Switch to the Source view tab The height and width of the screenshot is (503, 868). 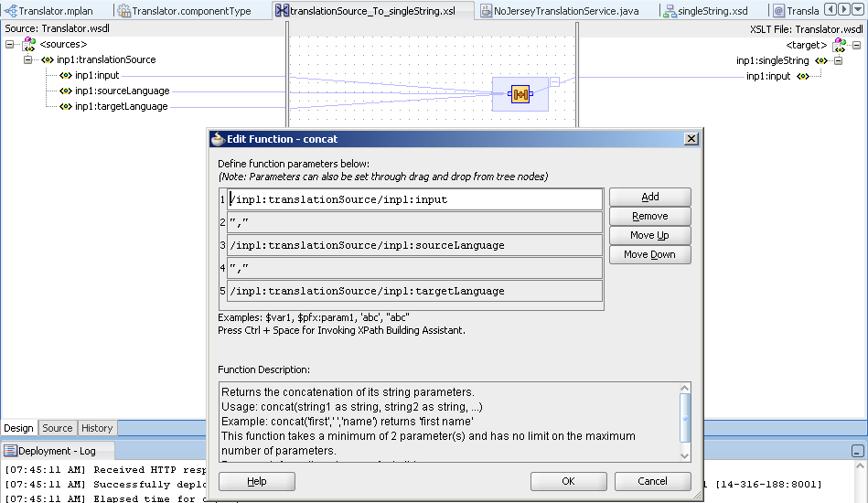tap(57, 428)
